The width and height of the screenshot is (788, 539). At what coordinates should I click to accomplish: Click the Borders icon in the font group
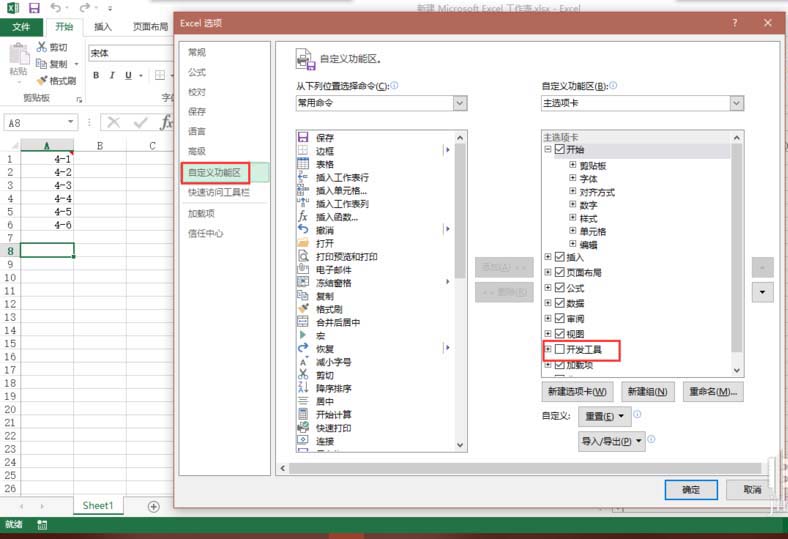point(160,75)
